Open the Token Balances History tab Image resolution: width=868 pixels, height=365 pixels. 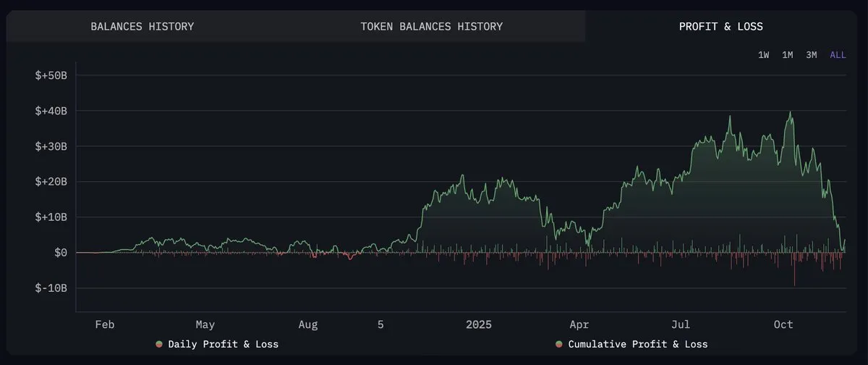431,27
